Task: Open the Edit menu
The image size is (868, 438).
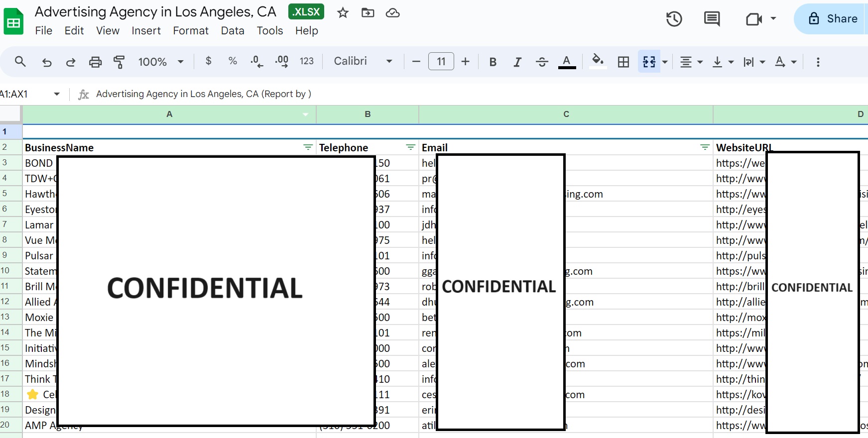Action: [x=74, y=31]
